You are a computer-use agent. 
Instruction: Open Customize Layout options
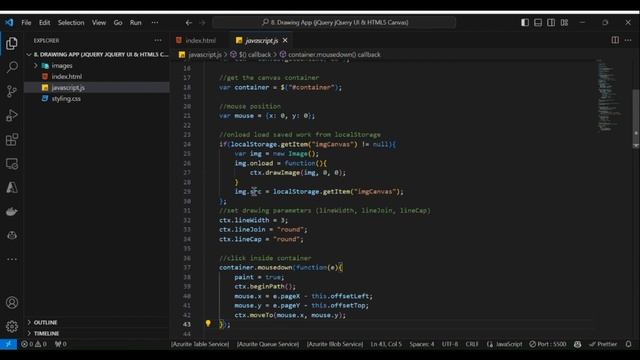(x=564, y=22)
